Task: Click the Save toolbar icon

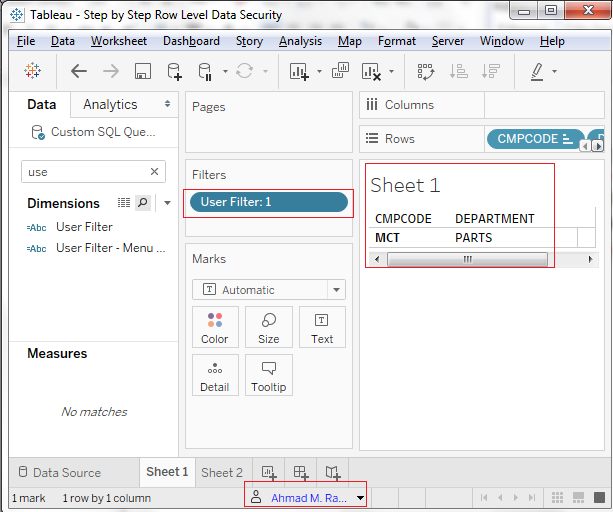Action: click(x=143, y=71)
